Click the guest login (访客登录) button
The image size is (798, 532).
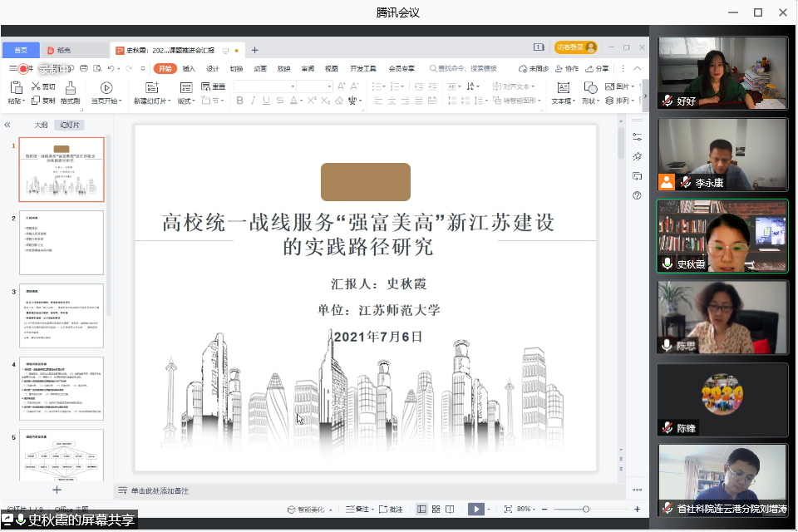(576, 47)
